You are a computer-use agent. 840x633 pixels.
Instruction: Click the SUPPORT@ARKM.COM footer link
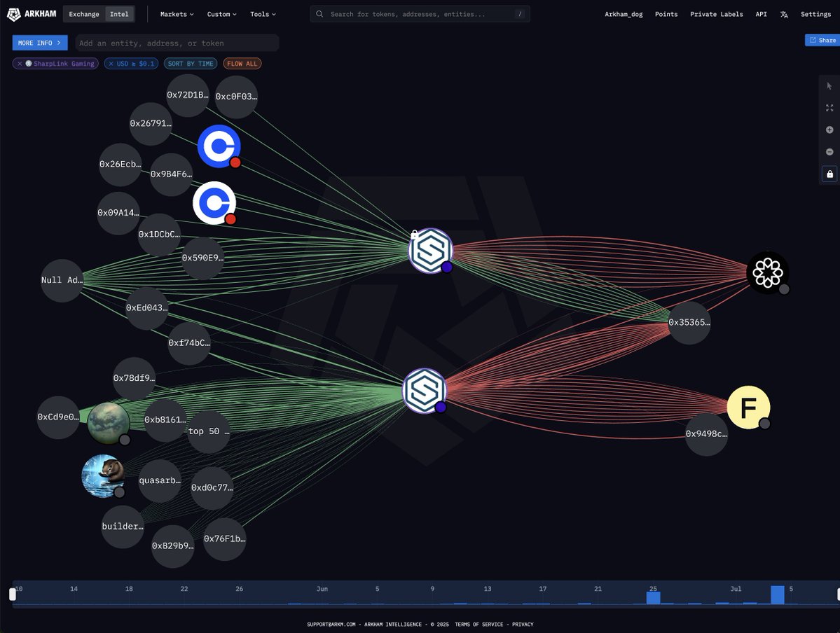coord(331,625)
